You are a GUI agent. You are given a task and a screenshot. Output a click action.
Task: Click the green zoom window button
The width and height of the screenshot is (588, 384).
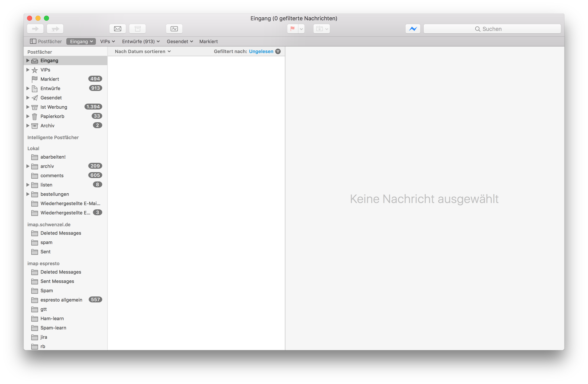[x=46, y=18]
